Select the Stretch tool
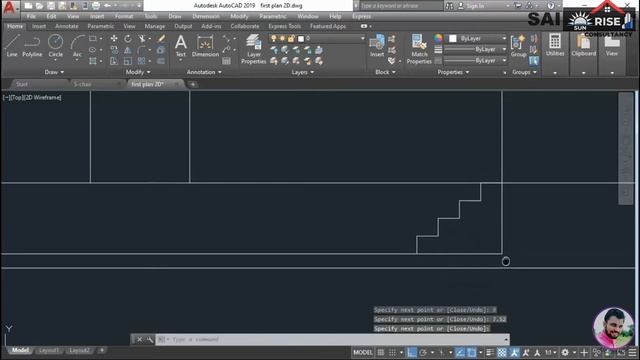 coord(114,61)
